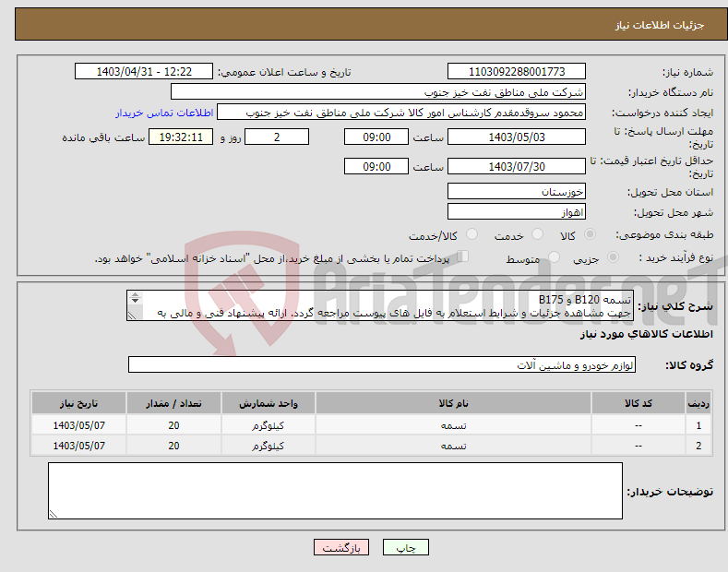The width and height of the screenshot is (728, 572).
Task: Select the کالا/خدمت radio button
Action: coord(471,234)
